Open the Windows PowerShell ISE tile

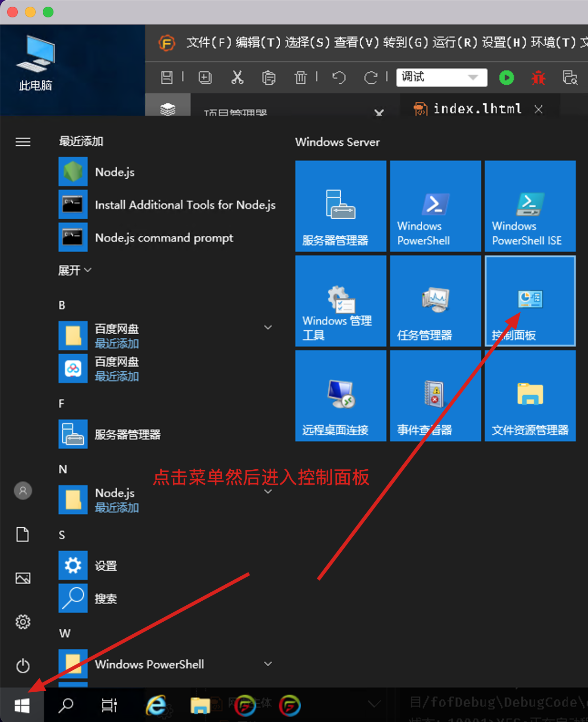530,206
